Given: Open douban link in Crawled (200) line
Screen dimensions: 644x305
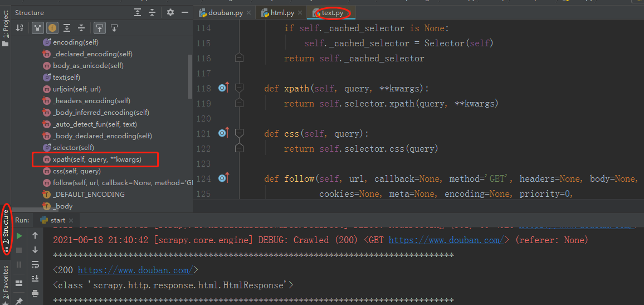Looking at the screenshot, I should pyautogui.click(x=446, y=240).
